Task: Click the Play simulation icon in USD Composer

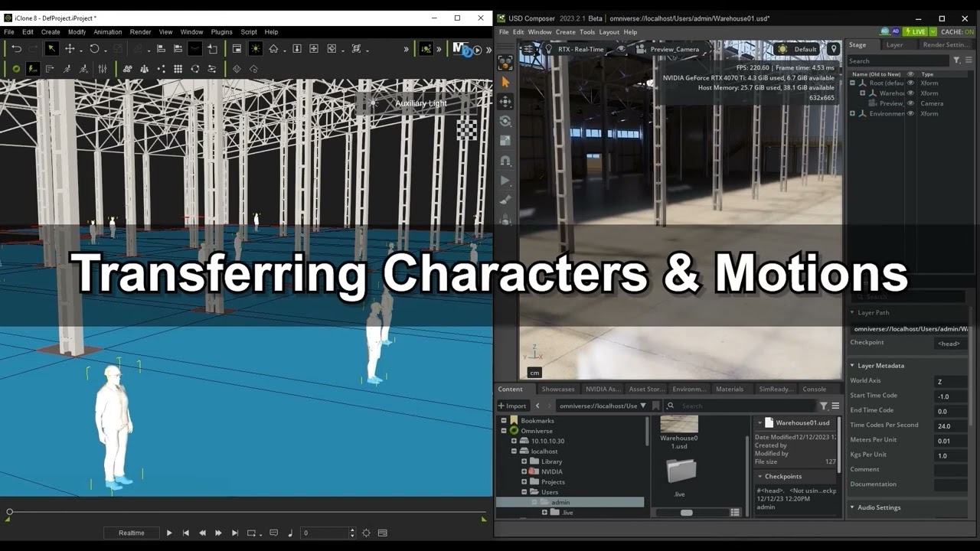Action: [505, 181]
